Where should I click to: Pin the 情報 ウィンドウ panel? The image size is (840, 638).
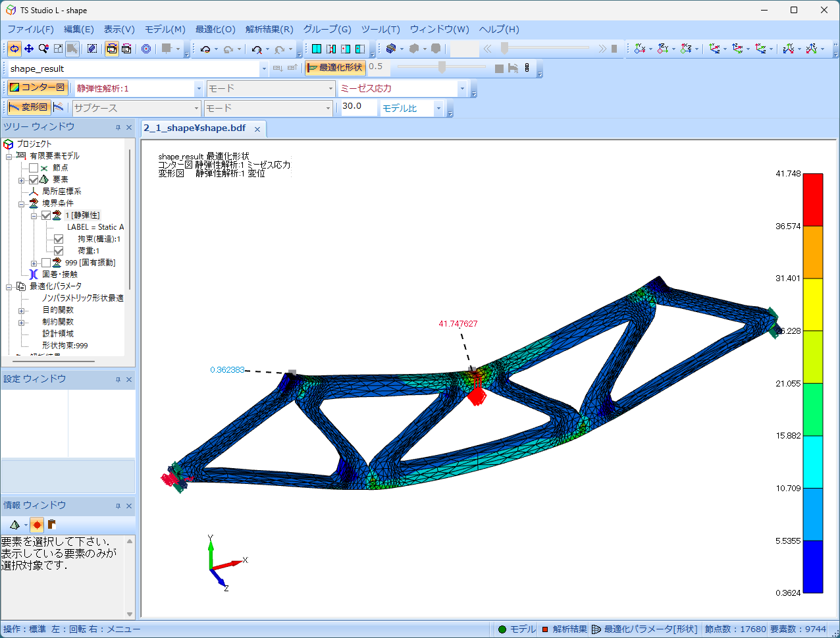118,506
